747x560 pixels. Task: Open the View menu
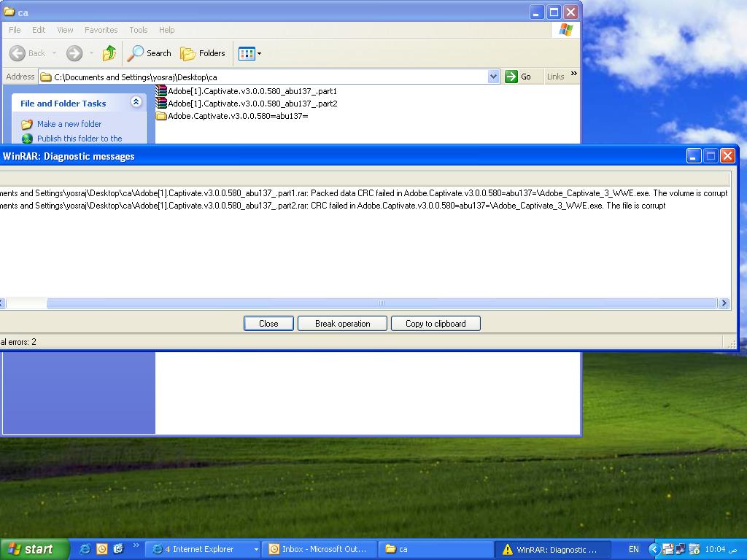[x=65, y=30]
